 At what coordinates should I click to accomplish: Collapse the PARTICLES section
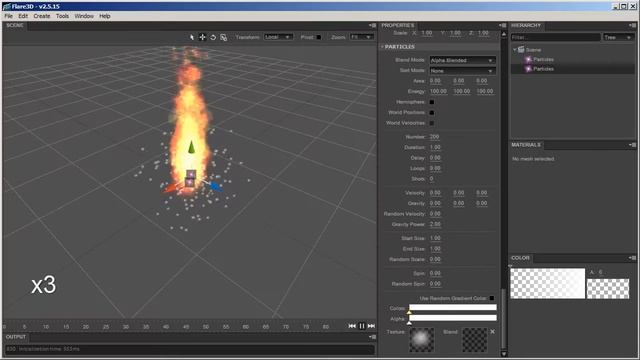(x=382, y=47)
